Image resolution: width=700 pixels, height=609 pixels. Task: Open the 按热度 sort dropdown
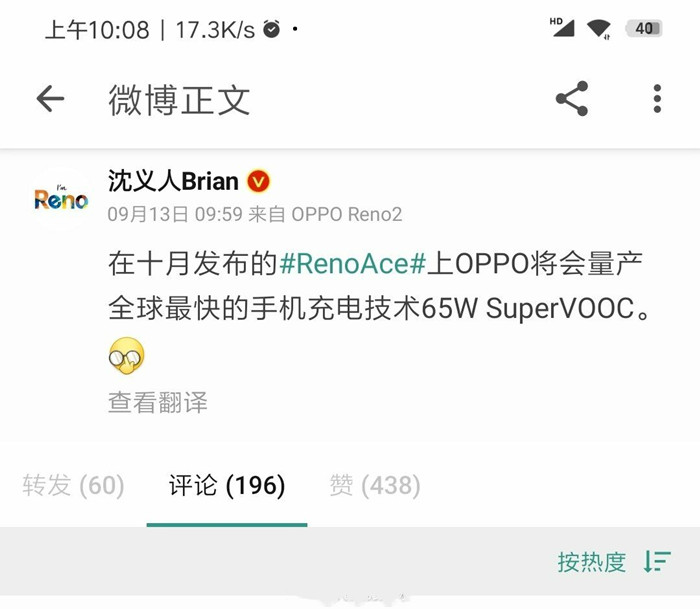[592, 562]
